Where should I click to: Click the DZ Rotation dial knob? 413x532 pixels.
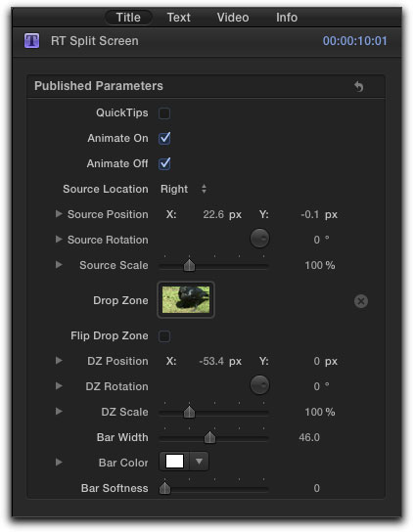(259, 385)
